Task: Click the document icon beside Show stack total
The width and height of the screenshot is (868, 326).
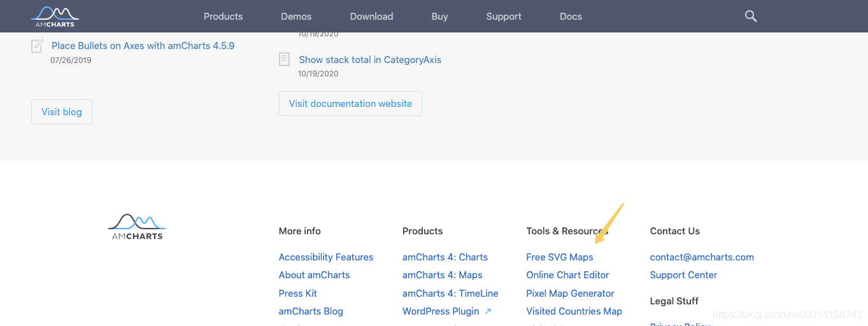Action: click(285, 59)
